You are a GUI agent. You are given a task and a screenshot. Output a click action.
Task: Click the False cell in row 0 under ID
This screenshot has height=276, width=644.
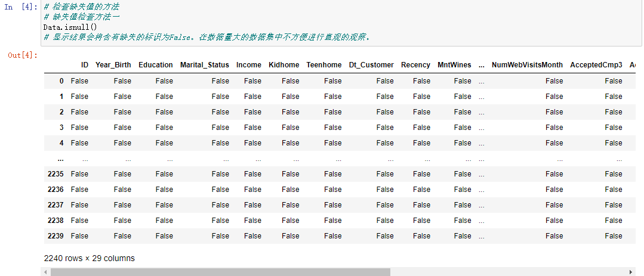click(79, 81)
